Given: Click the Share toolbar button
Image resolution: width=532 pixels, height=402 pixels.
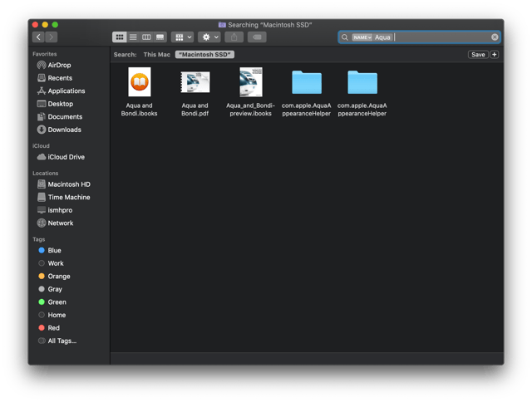Looking at the screenshot, I should [x=234, y=37].
